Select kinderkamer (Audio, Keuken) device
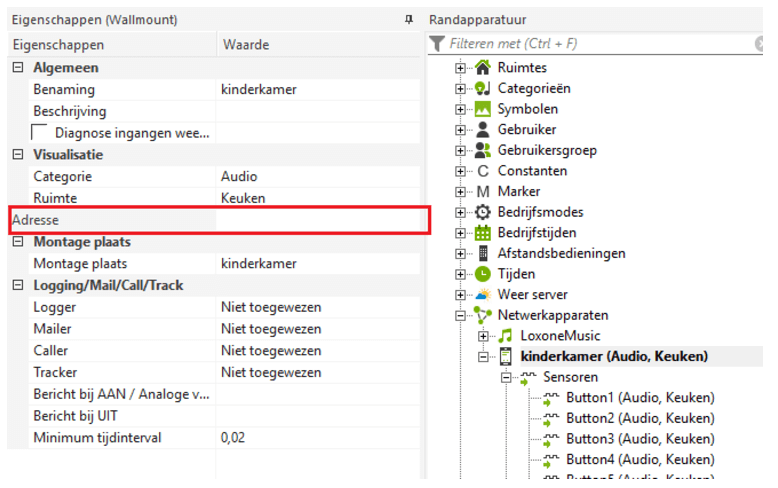Viewport: 778px width, 488px height. click(x=614, y=357)
